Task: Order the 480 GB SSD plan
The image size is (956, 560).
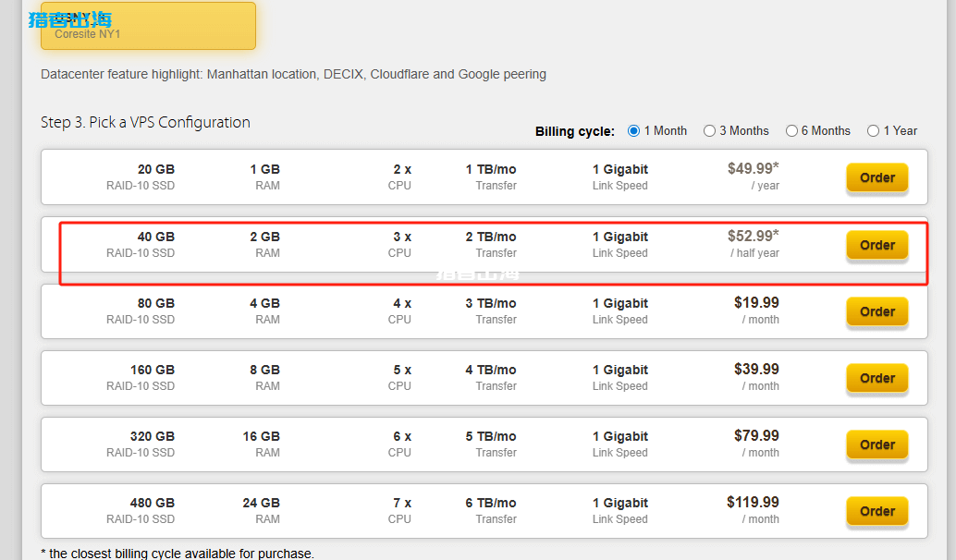Action: pyautogui.click(x=876, y=511)
